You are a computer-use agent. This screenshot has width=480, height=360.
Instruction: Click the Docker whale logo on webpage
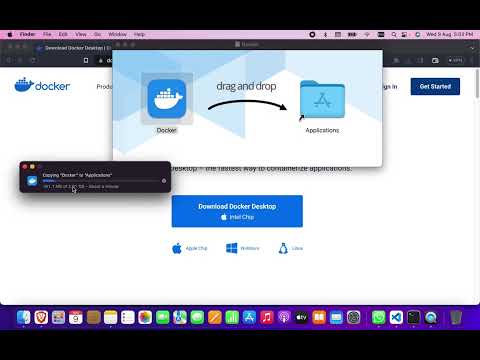pyautogui.click(x=24, y=85)
